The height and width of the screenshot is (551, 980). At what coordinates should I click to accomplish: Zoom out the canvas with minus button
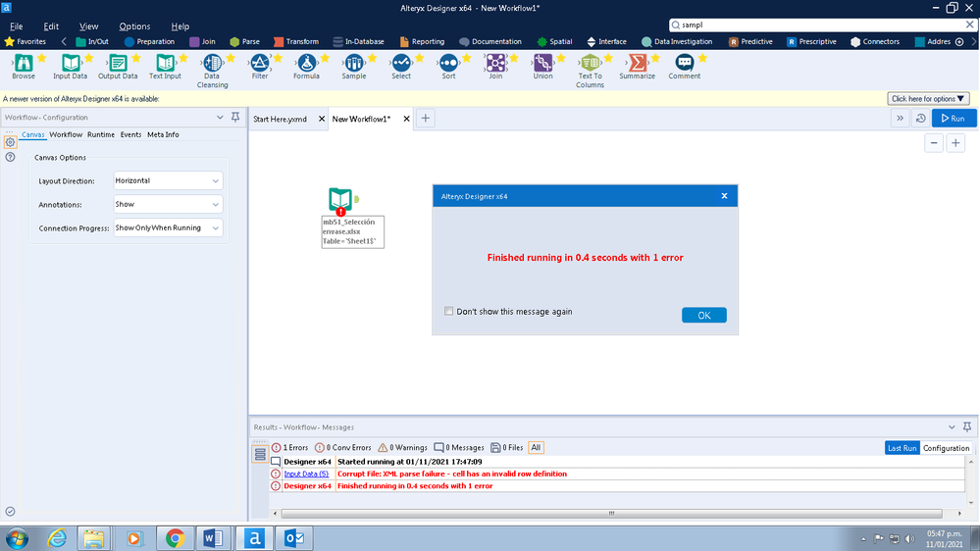(x=934, y=143)
